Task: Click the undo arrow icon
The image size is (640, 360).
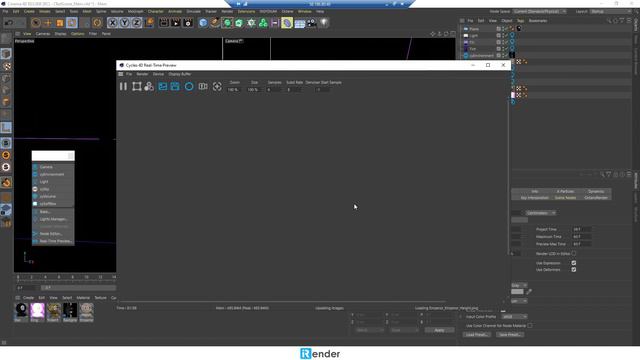Action: coord(9,23)
